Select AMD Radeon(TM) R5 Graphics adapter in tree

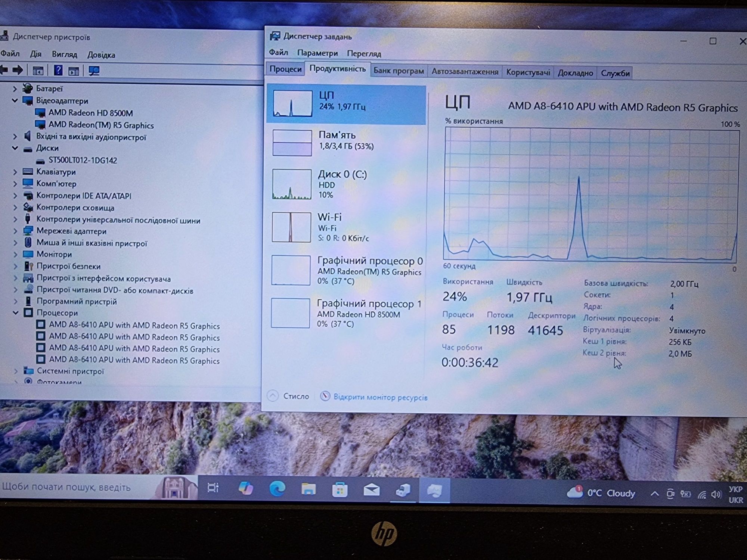[101, 125]
